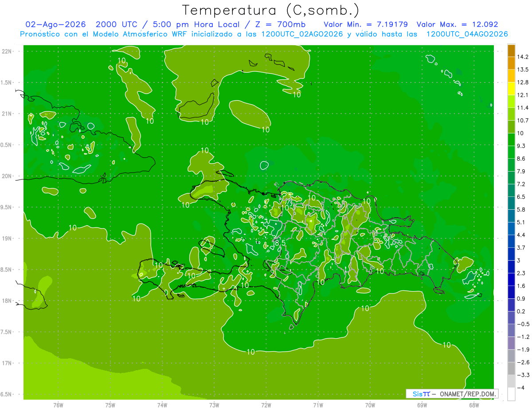
Task: Click the "75W" longitude tick label
Action: pyautogui.click(x=110, y=405)
